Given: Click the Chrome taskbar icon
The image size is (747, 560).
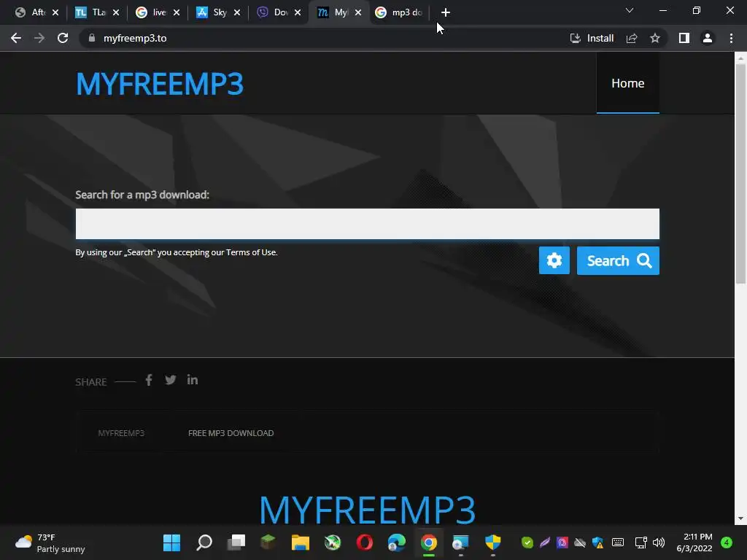Looking at the screenshot, I should click(x=429, y=542).
